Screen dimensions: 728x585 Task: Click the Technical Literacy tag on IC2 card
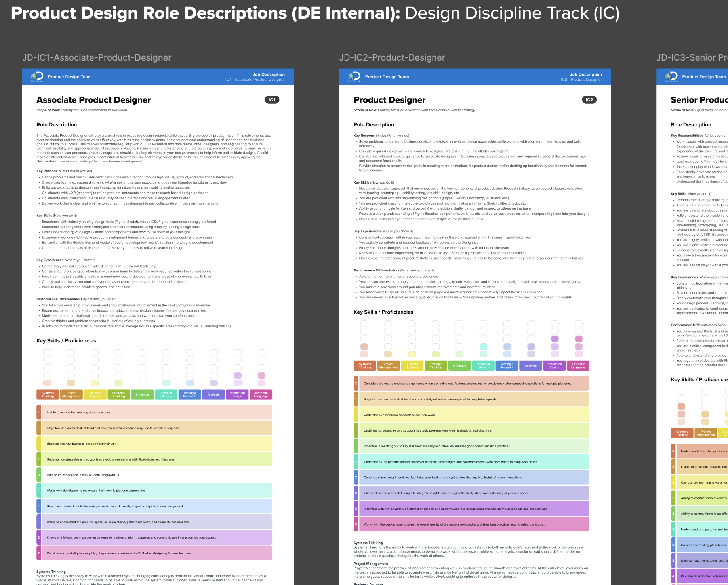click(x=483, y=365)
